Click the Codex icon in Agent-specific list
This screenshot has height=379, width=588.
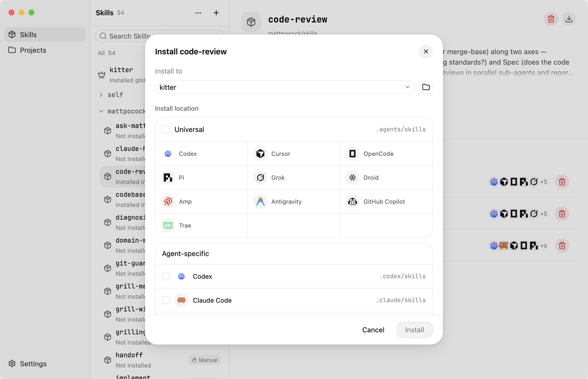coord(181,276)
